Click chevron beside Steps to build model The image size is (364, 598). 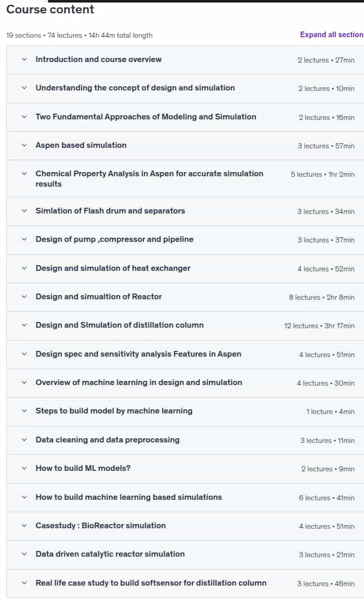(24, 411)
